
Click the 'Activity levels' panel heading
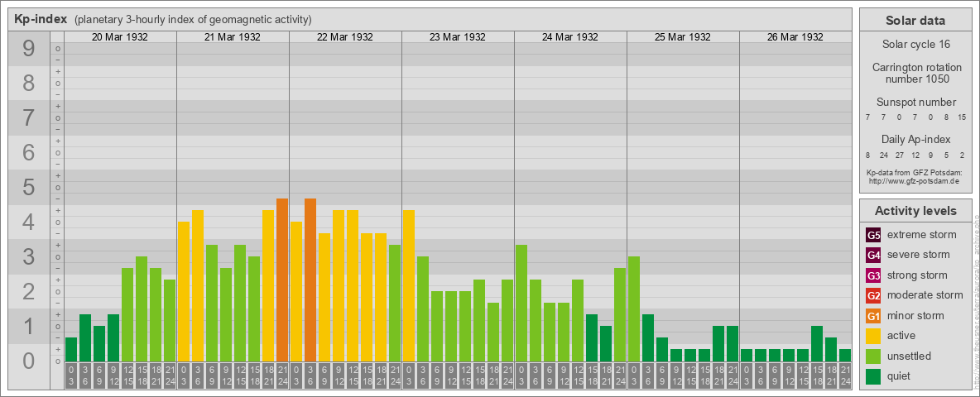[x=915, y=211]
